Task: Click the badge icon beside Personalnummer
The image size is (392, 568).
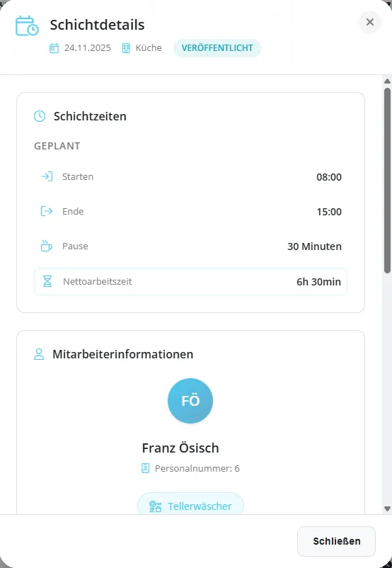Action: [145, 468]
